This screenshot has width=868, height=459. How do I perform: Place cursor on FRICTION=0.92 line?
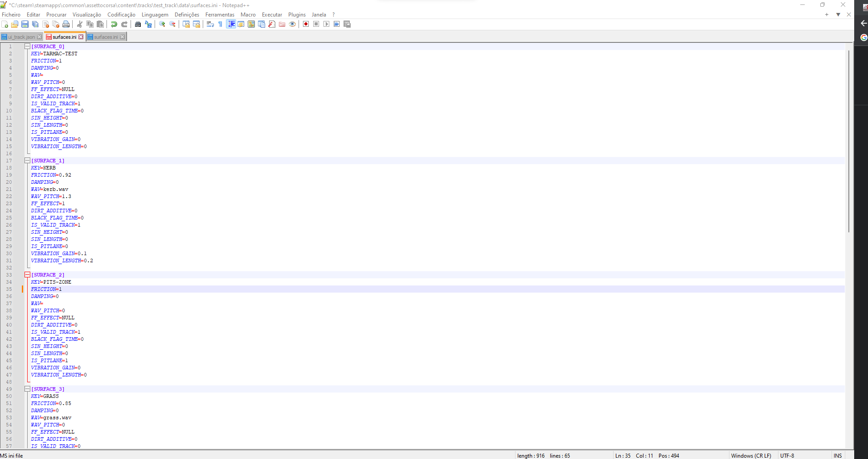coord(51,175)
